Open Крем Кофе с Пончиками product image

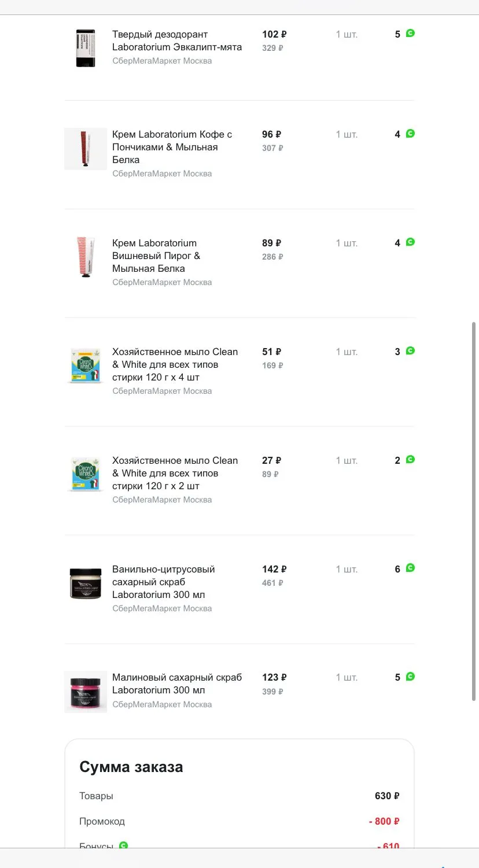pyautogui.click(x=86, y=149)
